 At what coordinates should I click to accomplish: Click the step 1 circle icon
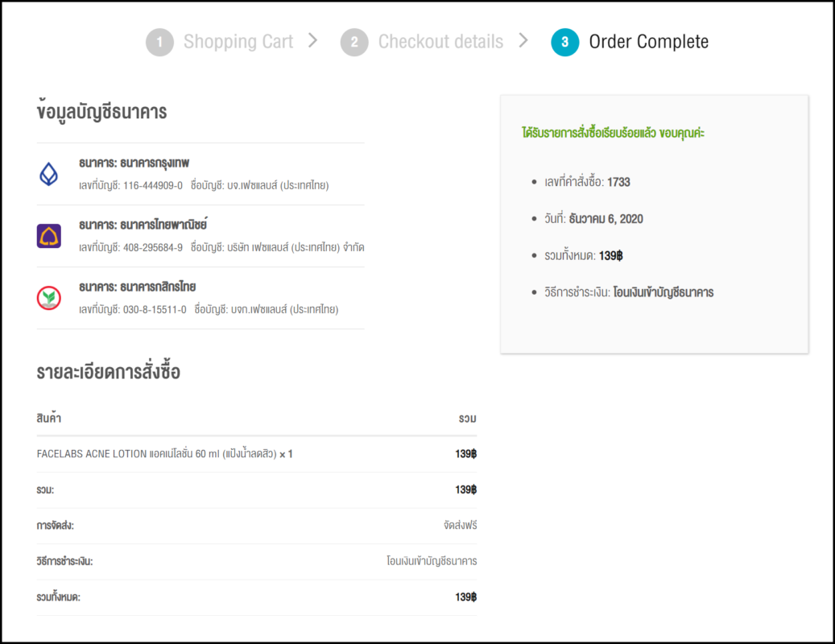pos(159,43)
